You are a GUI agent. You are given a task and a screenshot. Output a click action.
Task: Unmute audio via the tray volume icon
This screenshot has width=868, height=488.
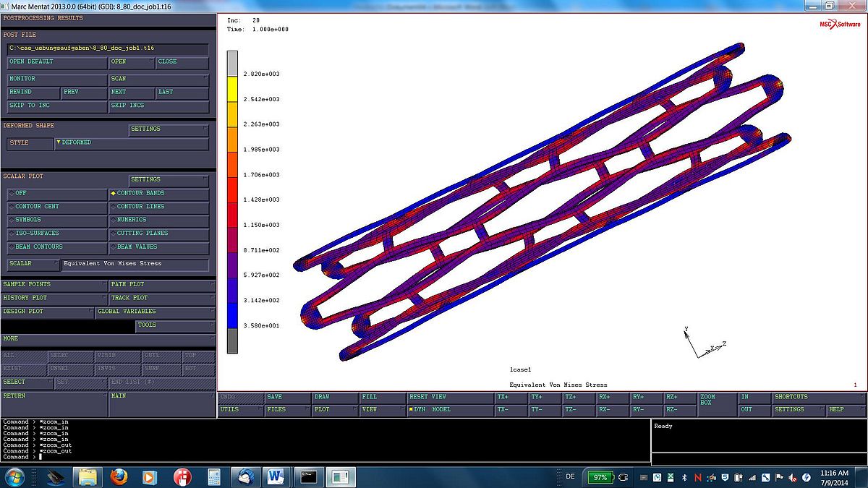[791, 478]
